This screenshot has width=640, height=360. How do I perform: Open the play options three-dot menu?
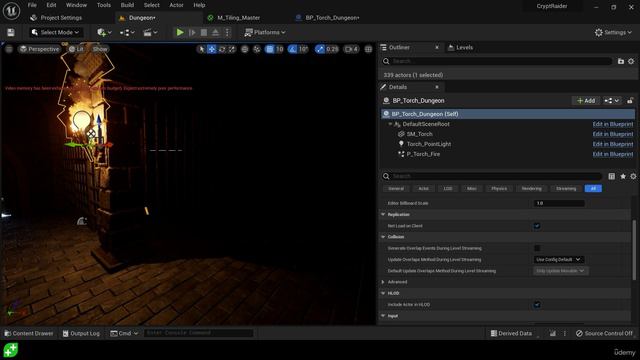(227, 32)
